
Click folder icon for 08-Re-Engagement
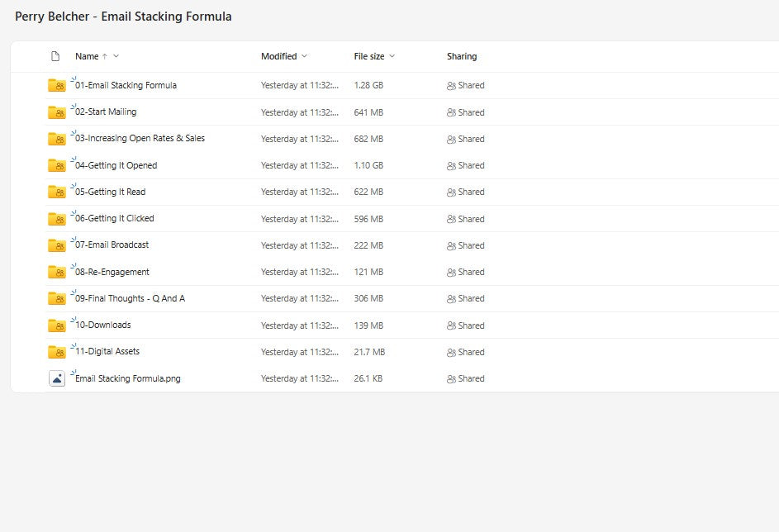pos(57,272)
